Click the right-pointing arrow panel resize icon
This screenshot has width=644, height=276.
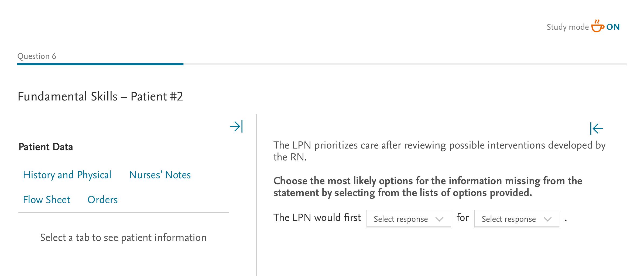236,126
